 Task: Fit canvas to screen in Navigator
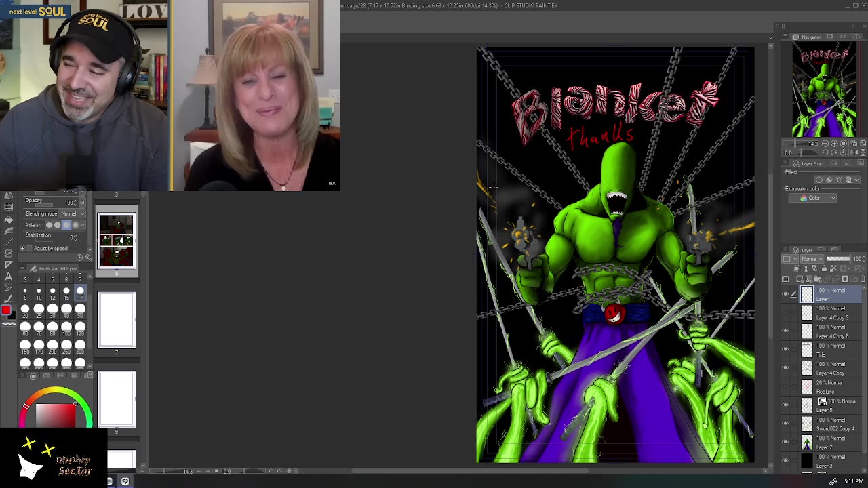863,144
